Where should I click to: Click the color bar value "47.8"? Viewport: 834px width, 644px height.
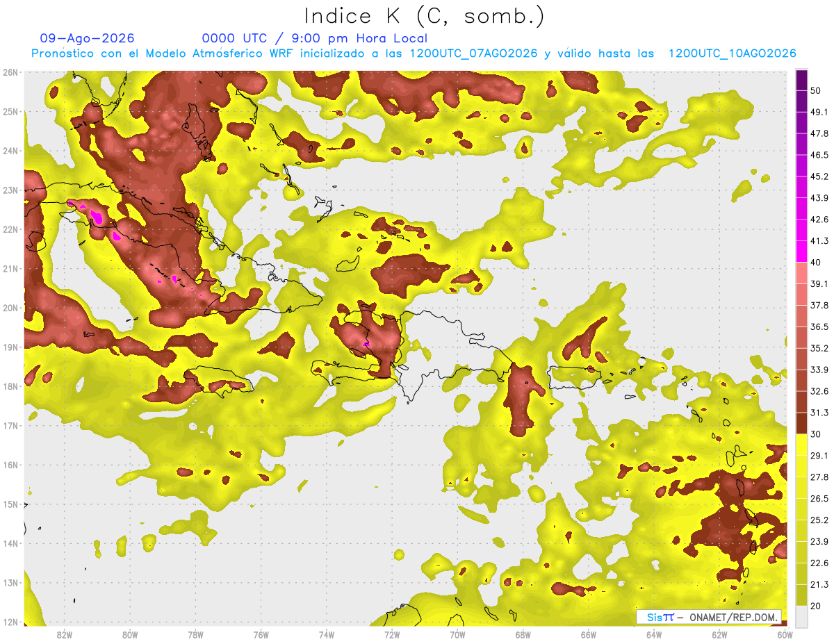point(819,133)
